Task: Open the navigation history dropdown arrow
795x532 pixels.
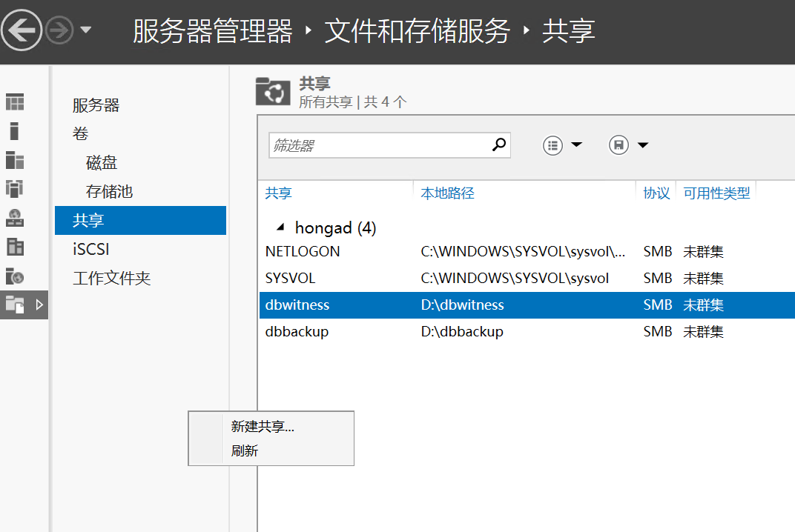Action: pyautogui.click(x=86, y=30)
